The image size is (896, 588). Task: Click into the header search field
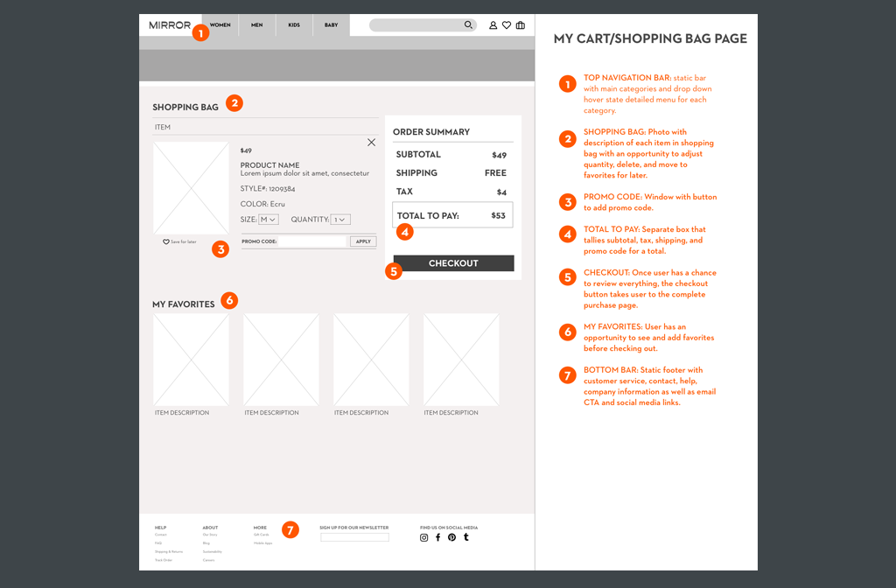click(x=423, y=25)
